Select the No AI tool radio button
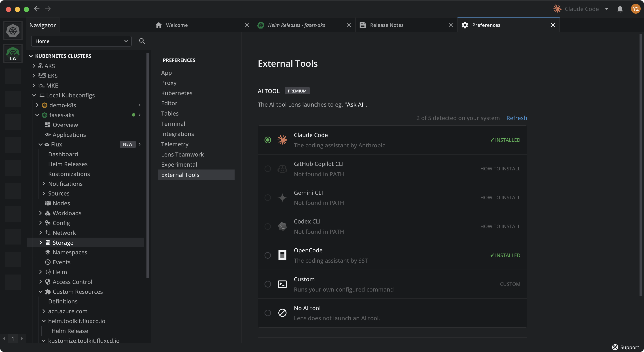Viewport: 644px width, 352px height. pyautogui.click(x=267, y=313)
